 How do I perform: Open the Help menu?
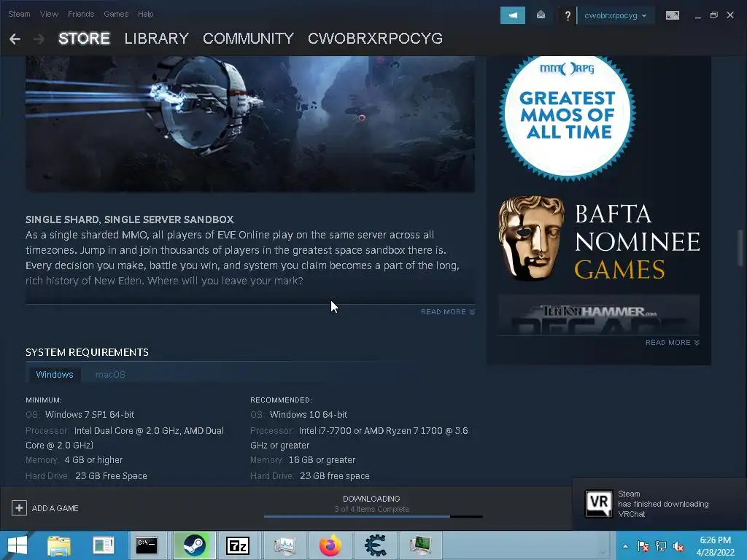pyautogui.click(x=146, y=14)
